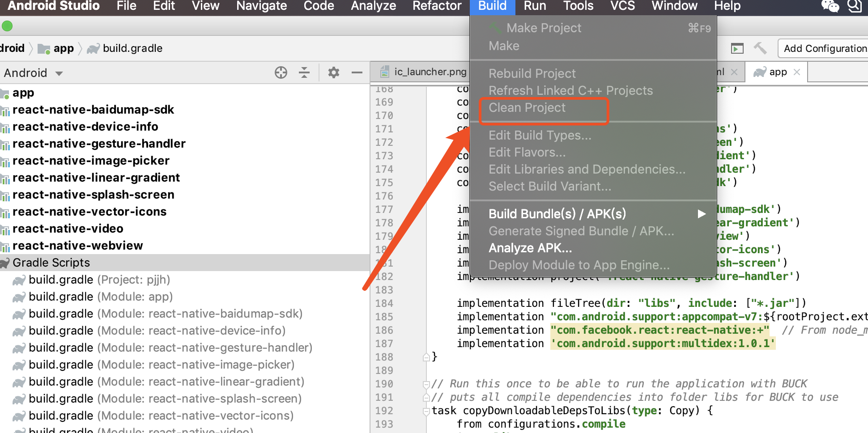Select the app module in project tree
Viewport: 868px width, 433px height.
pyautogui.click(x=23, y=93)
